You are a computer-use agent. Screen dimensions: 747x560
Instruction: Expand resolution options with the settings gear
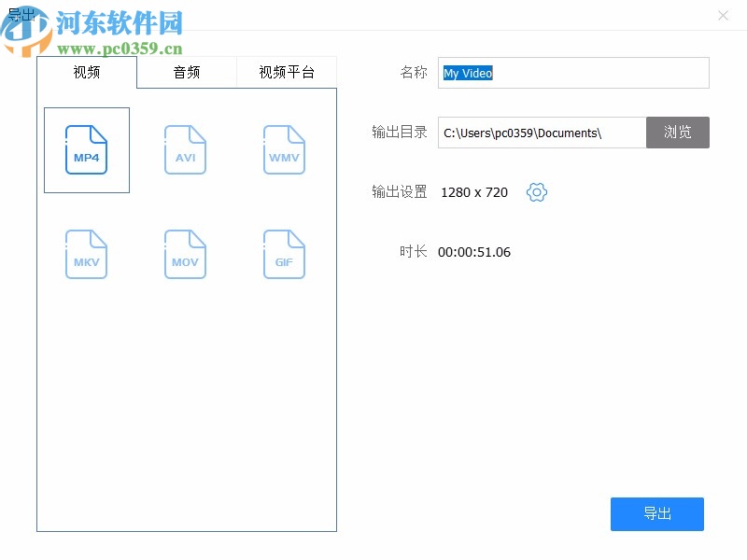(536, 192)
